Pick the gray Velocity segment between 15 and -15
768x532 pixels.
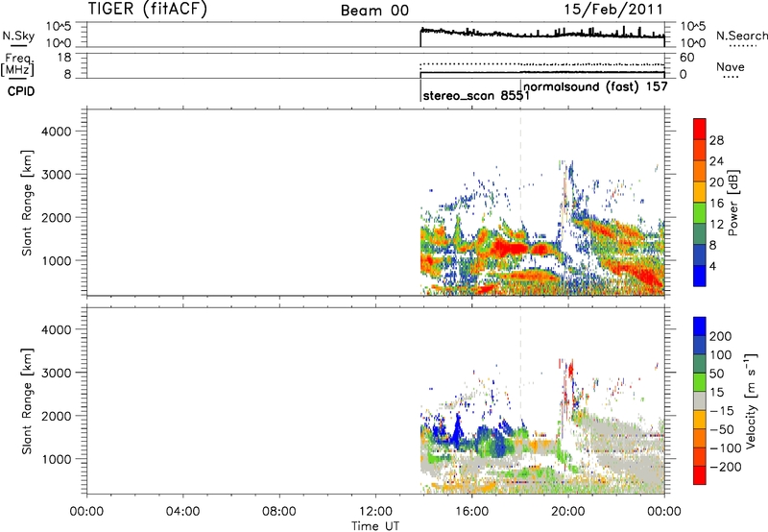pyautogui.click(x=700, y=401)
